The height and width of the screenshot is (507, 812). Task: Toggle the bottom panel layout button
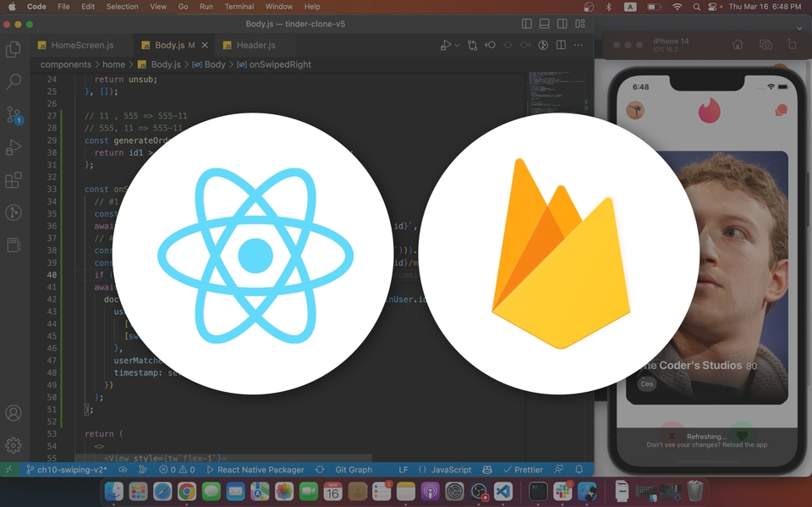[544, 24]
